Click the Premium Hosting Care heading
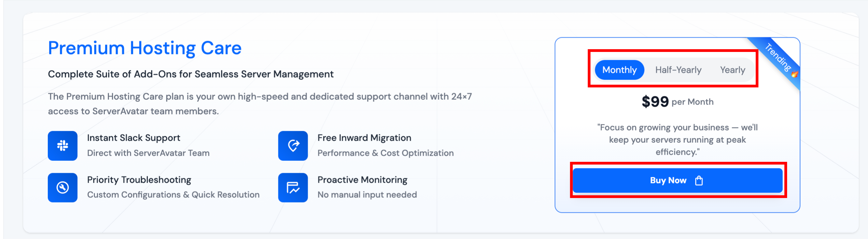 click(144, 48)
